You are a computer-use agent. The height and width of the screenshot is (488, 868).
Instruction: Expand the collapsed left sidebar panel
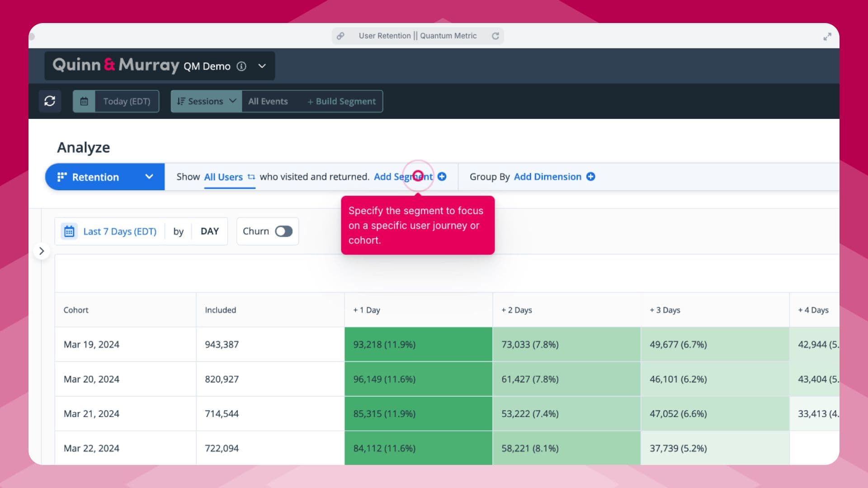(42, 250)
